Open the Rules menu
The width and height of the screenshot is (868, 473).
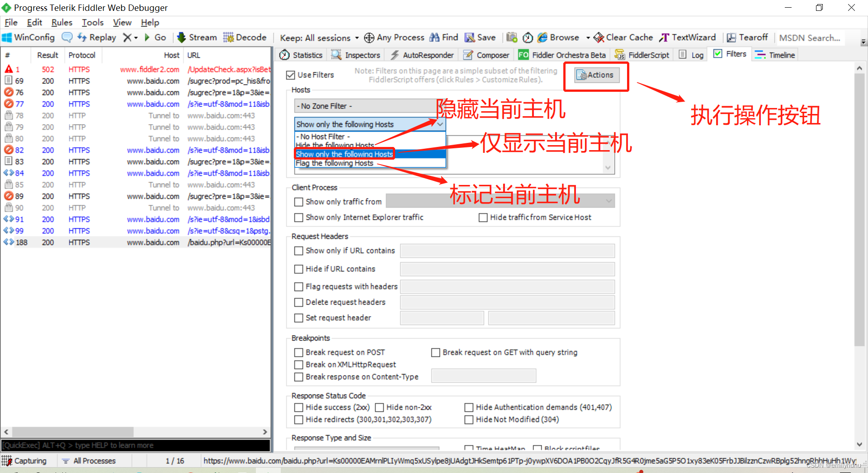tap(61, 22)
